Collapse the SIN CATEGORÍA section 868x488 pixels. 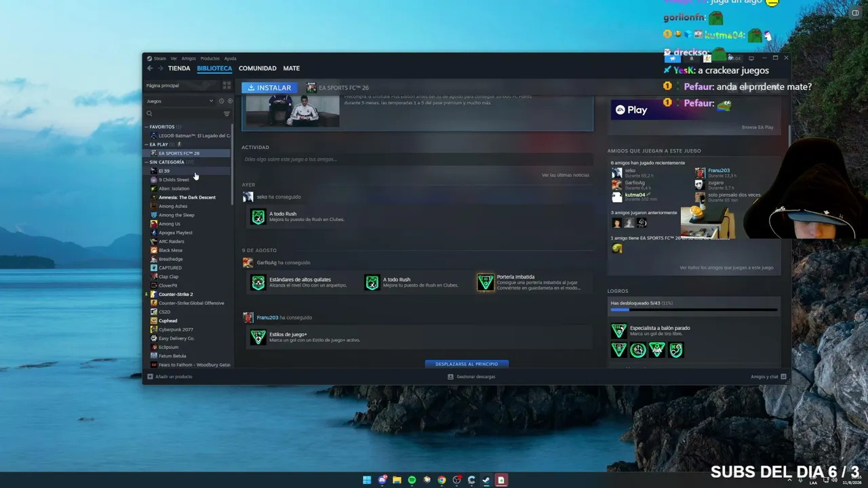146,162
